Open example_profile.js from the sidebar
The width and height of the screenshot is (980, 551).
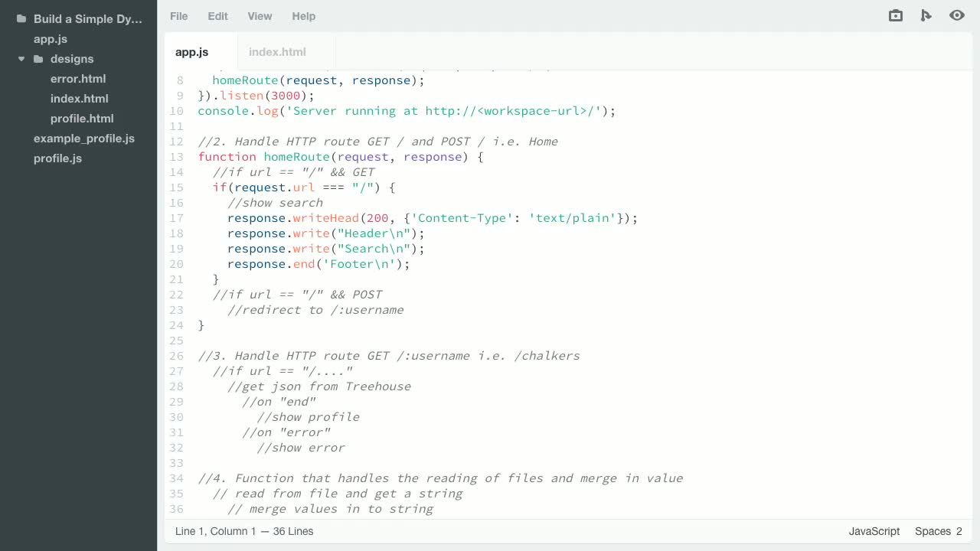(84, 139)
